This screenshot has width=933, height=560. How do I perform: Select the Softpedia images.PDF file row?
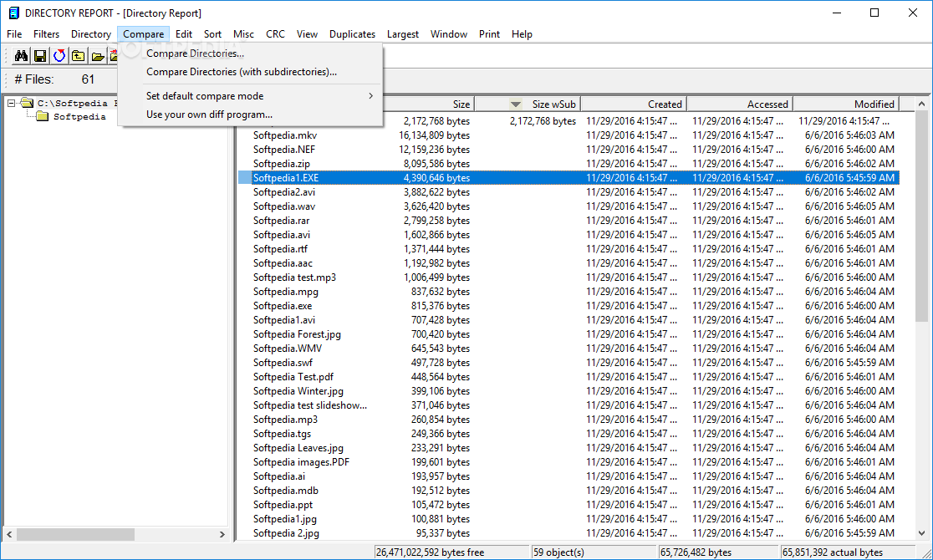click(568, 462)
